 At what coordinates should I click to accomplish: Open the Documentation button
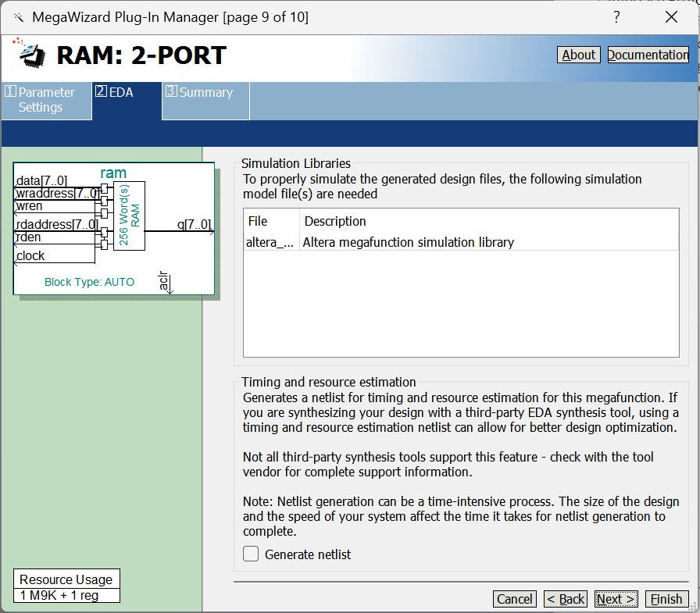click(x=648, y=55)
